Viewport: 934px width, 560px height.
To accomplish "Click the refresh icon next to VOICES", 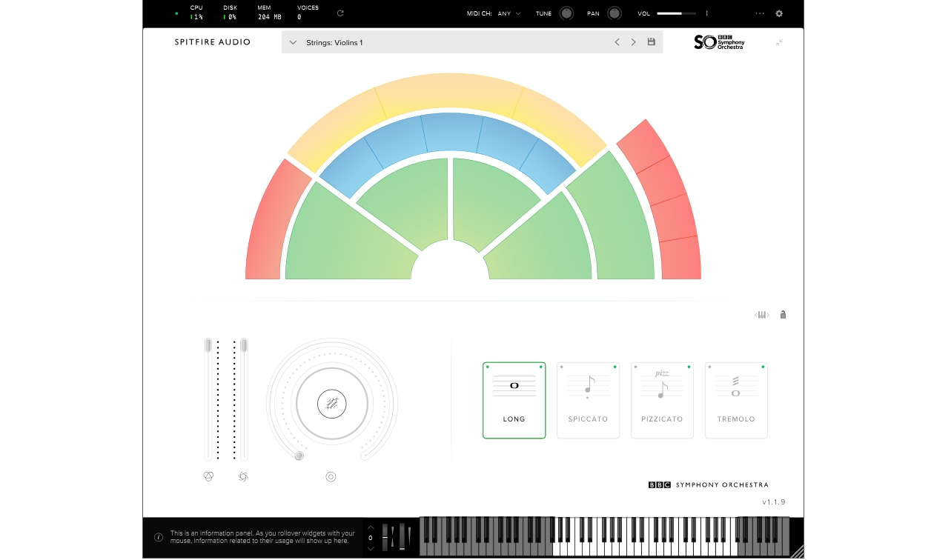I will (340, 13).
